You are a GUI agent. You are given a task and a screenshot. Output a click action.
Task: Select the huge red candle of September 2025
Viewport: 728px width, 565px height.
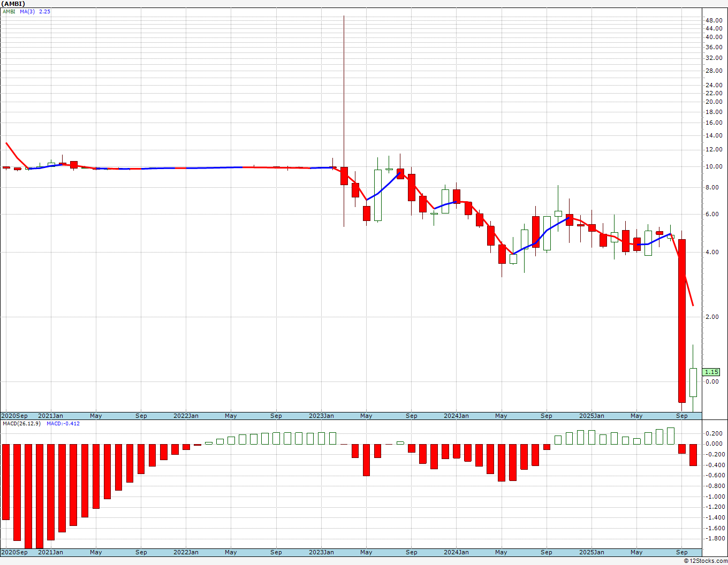[x=682, y=321]
